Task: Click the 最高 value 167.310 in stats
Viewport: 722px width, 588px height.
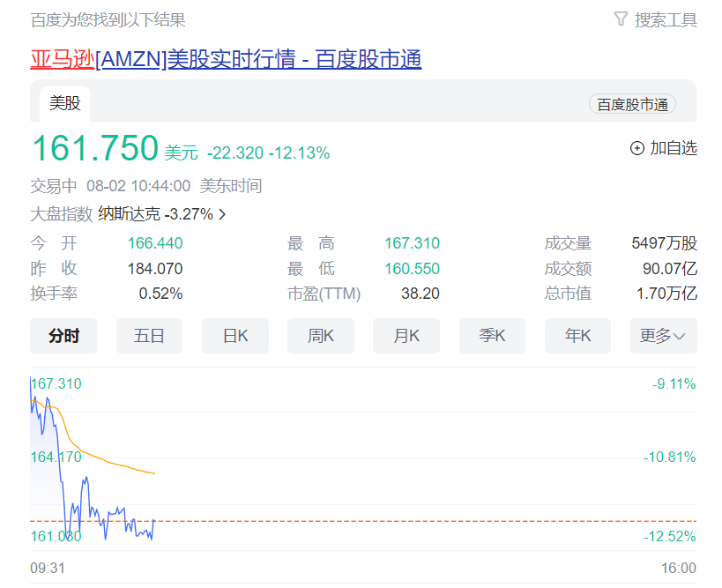Action: pos(412,243)
